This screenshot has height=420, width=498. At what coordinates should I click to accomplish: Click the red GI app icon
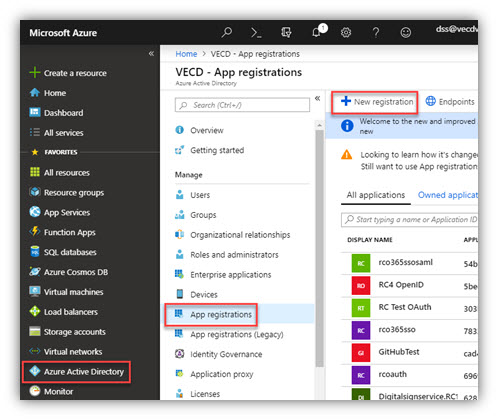coord(361,353)
